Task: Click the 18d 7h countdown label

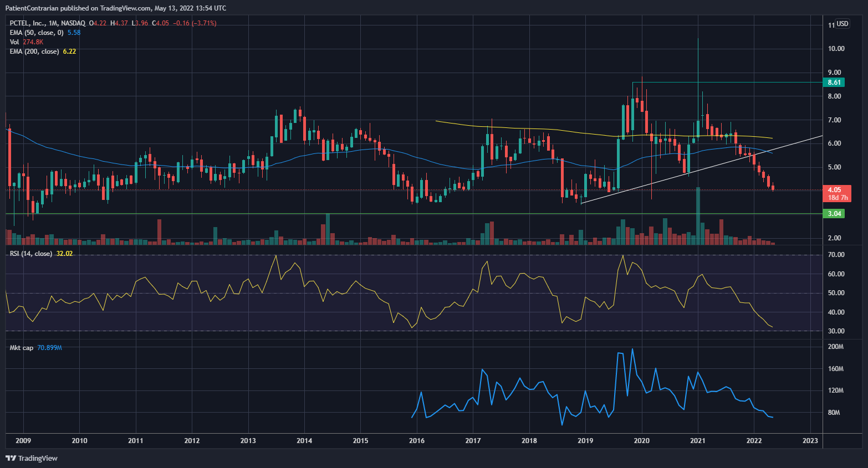Action: (838, 198)
